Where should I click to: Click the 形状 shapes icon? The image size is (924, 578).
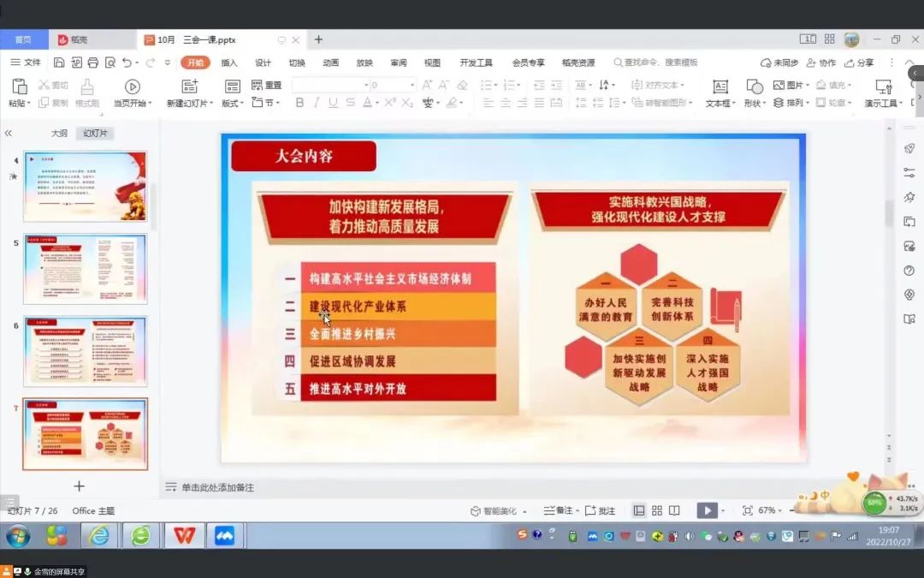pos(754,86)
